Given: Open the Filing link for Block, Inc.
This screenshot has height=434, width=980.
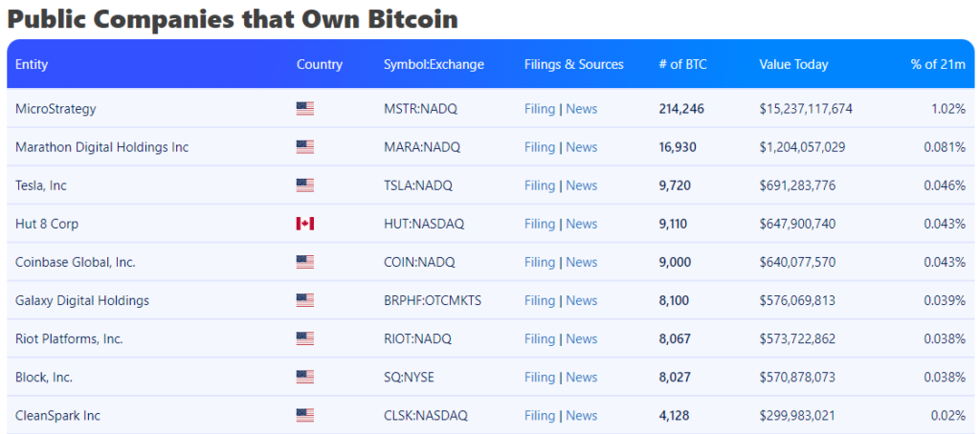Looking at the screenshot, I should [x=540, y=377].
